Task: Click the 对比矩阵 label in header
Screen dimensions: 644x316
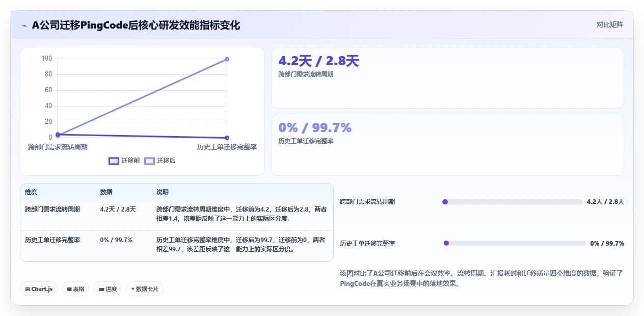Action: pos(609,24)
